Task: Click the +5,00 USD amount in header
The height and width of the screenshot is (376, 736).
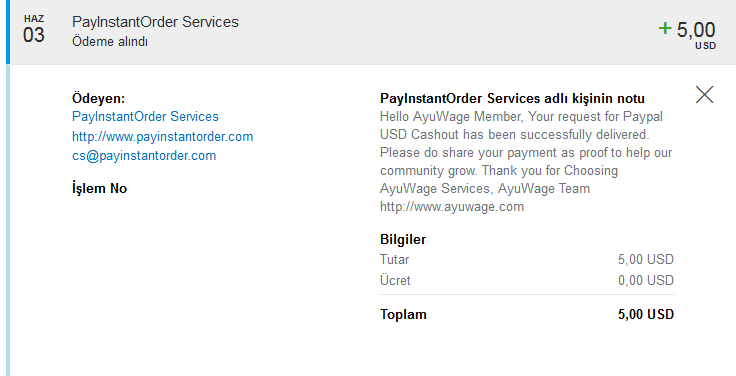Action: point(687,35)
